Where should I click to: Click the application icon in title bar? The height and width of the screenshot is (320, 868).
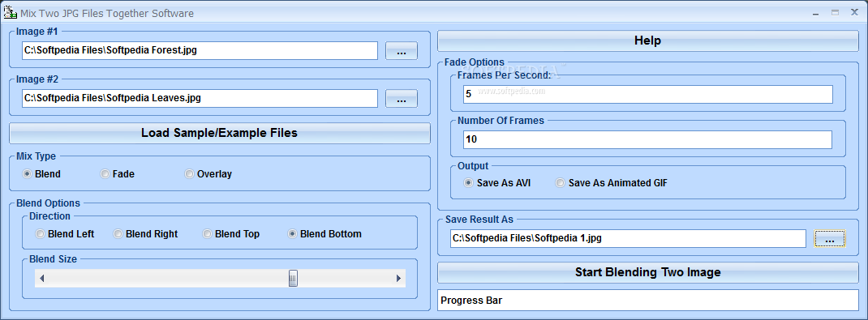[10, 13]
